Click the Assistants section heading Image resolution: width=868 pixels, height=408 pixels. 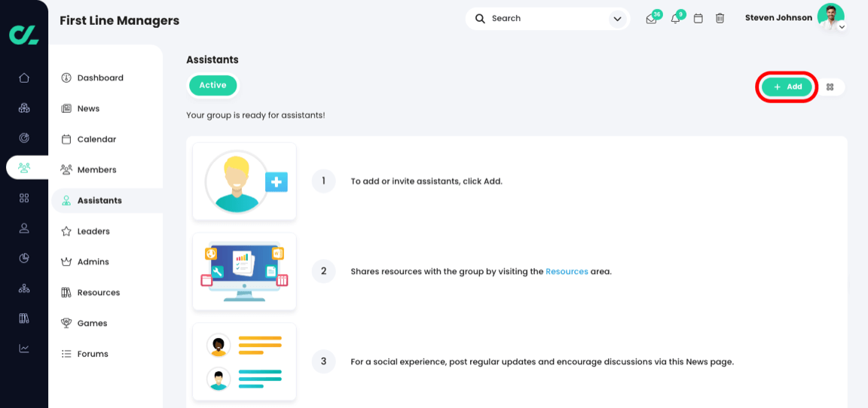pyautogui.click(x=212, y=59)
